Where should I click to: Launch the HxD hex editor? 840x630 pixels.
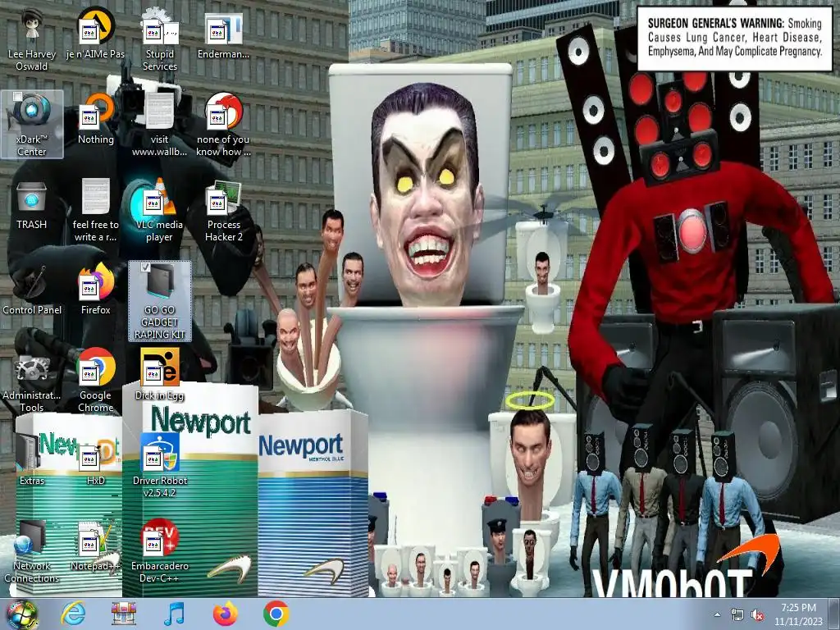coord(95,459)
